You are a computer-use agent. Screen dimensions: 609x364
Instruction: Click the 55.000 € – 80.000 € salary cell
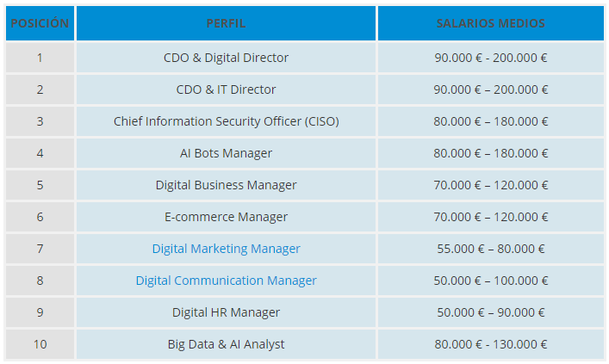click(x=490, y=249)
